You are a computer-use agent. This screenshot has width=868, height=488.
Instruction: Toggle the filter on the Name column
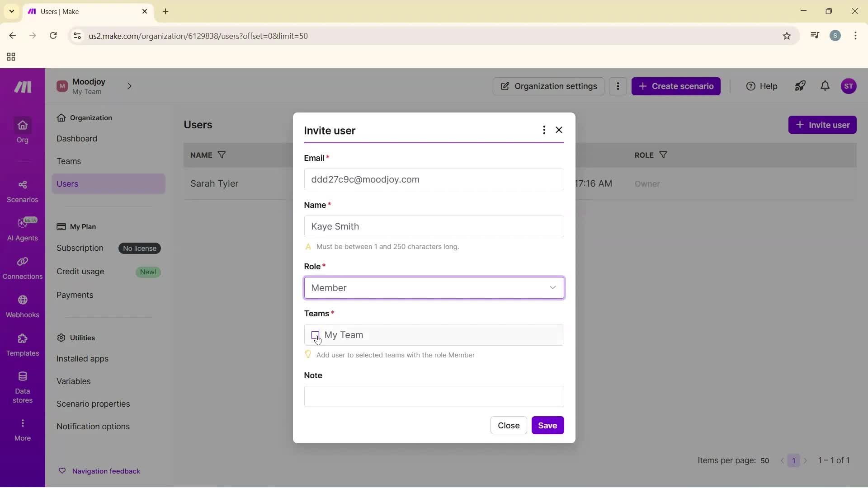coord(222,155)
